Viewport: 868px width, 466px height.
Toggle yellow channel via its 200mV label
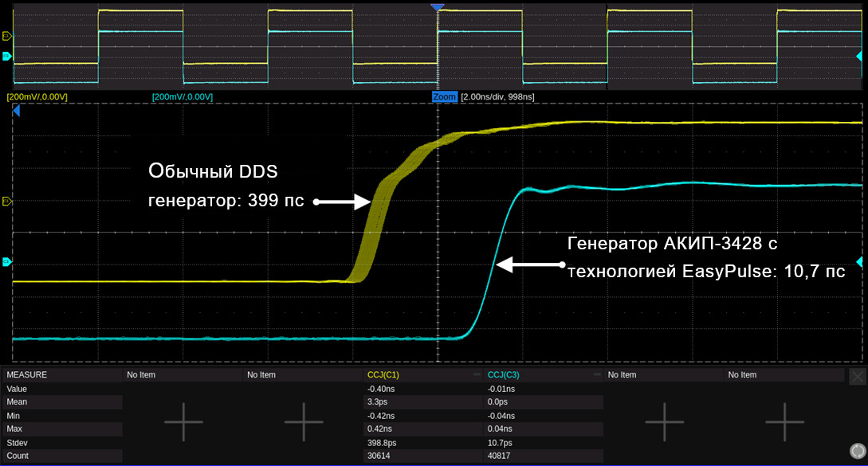pyautogui.click(x=37, y=96)
